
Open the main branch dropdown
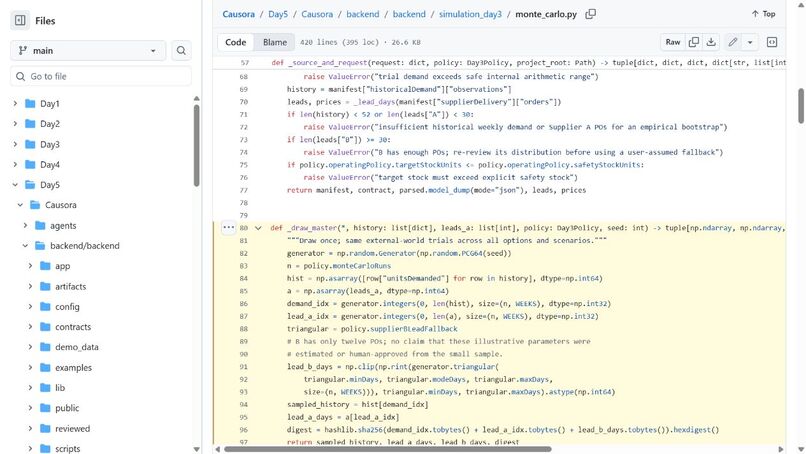point(88,50)
